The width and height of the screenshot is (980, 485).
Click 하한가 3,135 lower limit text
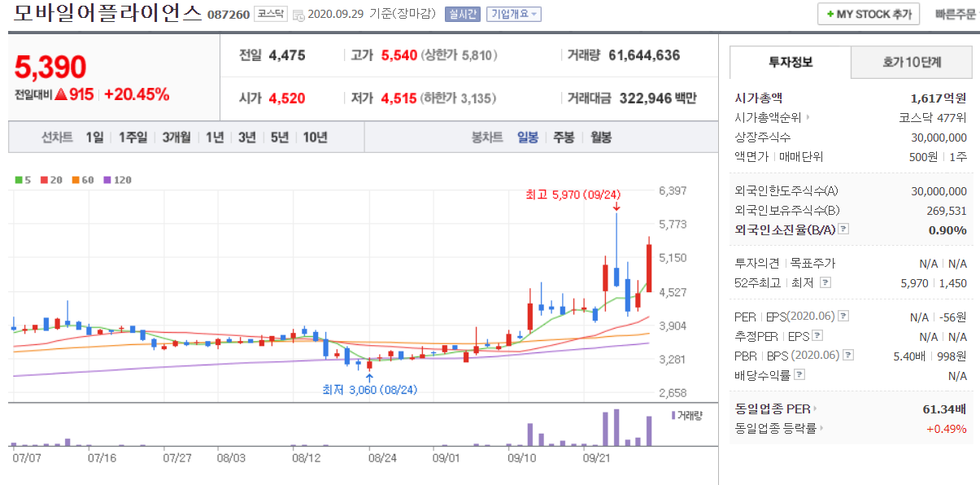click(459, 98)
